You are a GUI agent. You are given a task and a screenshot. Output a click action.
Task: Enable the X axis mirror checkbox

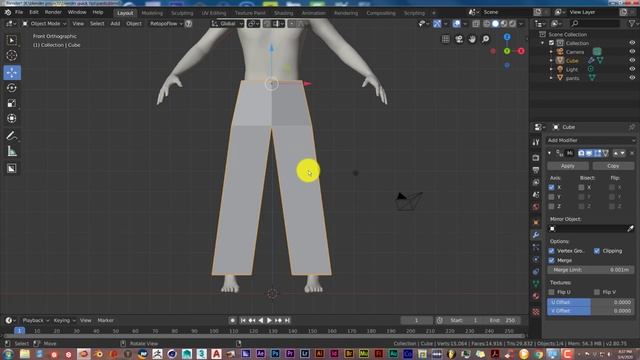point(551,187)
